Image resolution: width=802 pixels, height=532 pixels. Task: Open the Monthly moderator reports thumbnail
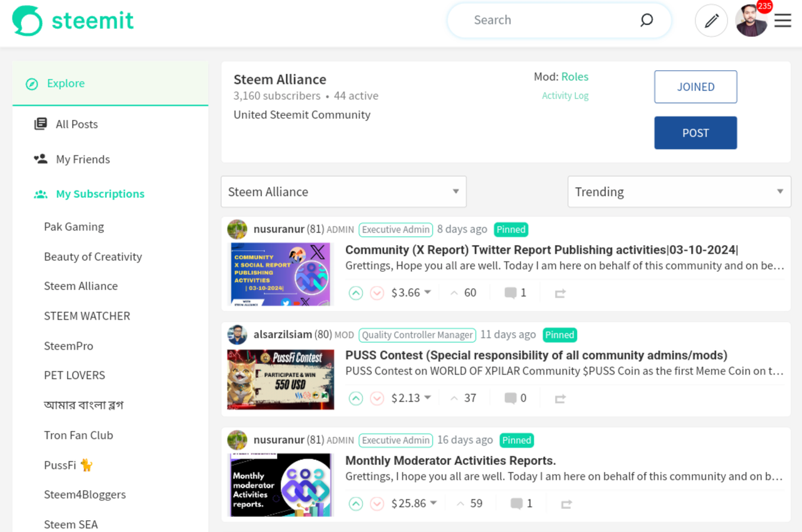tap(280, 485)
